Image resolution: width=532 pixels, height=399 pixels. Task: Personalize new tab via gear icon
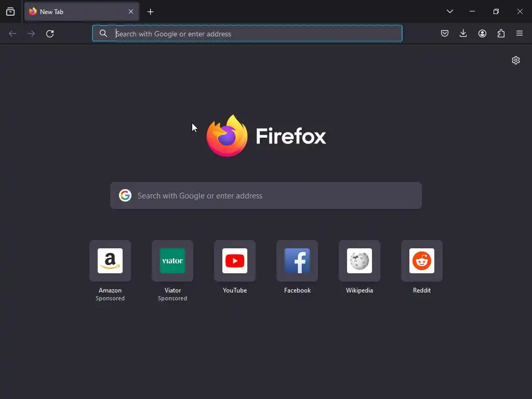tap(516, 60)
